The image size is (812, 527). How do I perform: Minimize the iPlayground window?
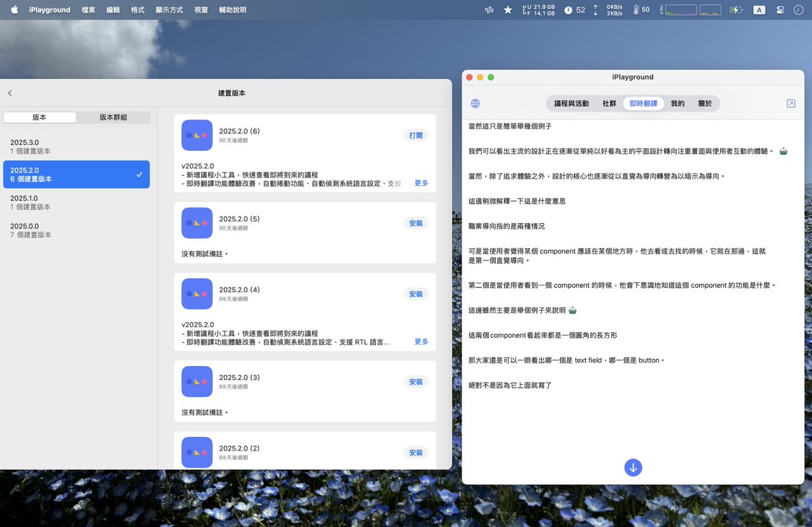point(480,77)
